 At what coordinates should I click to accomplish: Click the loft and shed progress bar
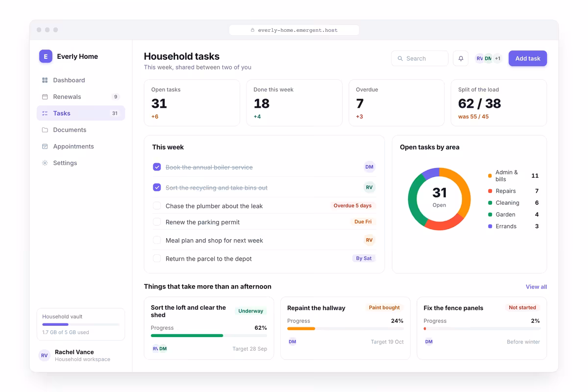pyautogui.click(x=209, y=336)
